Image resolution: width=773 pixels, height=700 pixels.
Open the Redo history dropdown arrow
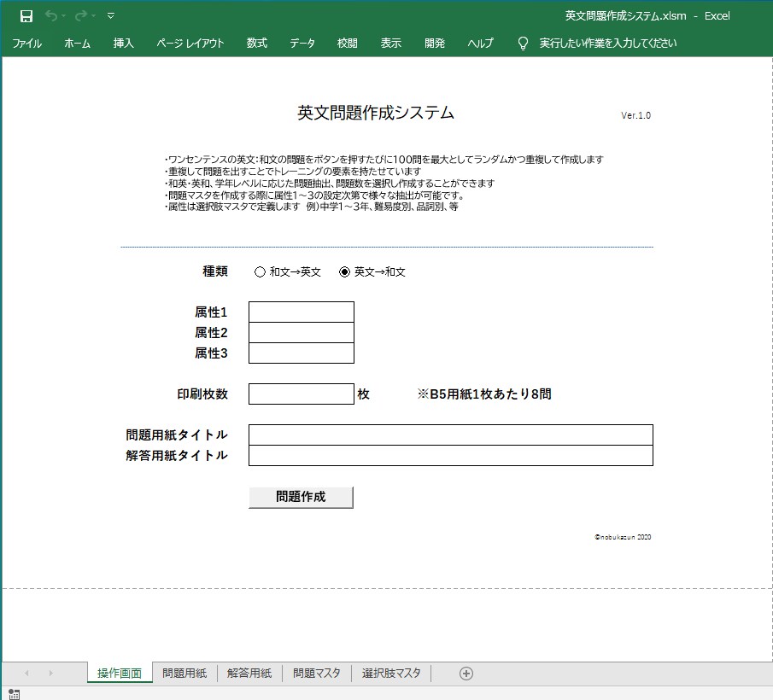click(93, 16)
